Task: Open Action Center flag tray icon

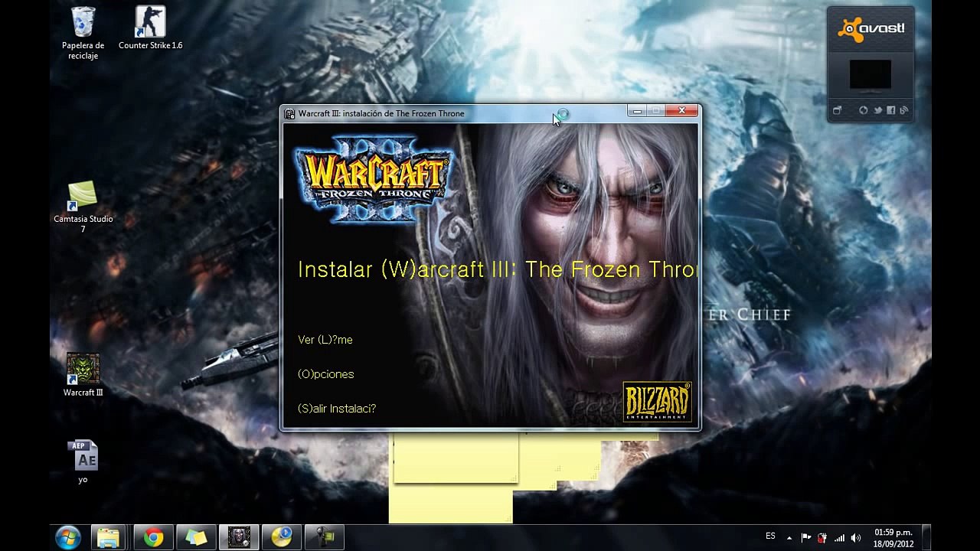Action: point(806,538)
